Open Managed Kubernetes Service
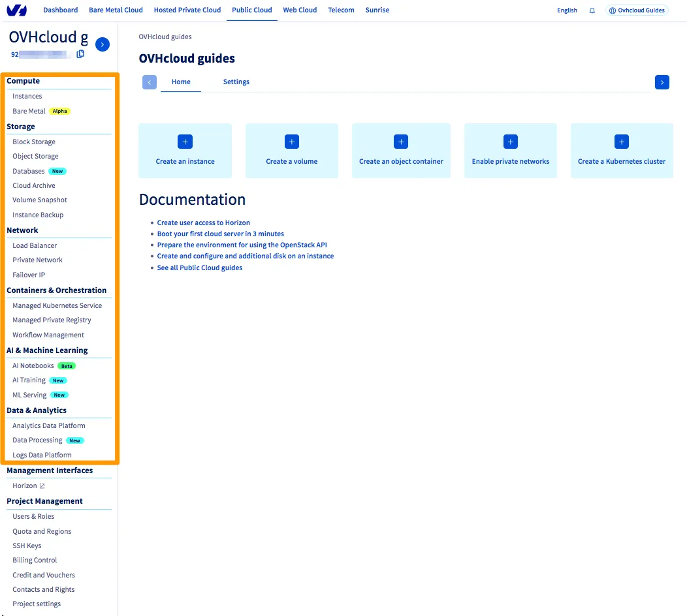This screenshot has width=687, height=616. 57,305
